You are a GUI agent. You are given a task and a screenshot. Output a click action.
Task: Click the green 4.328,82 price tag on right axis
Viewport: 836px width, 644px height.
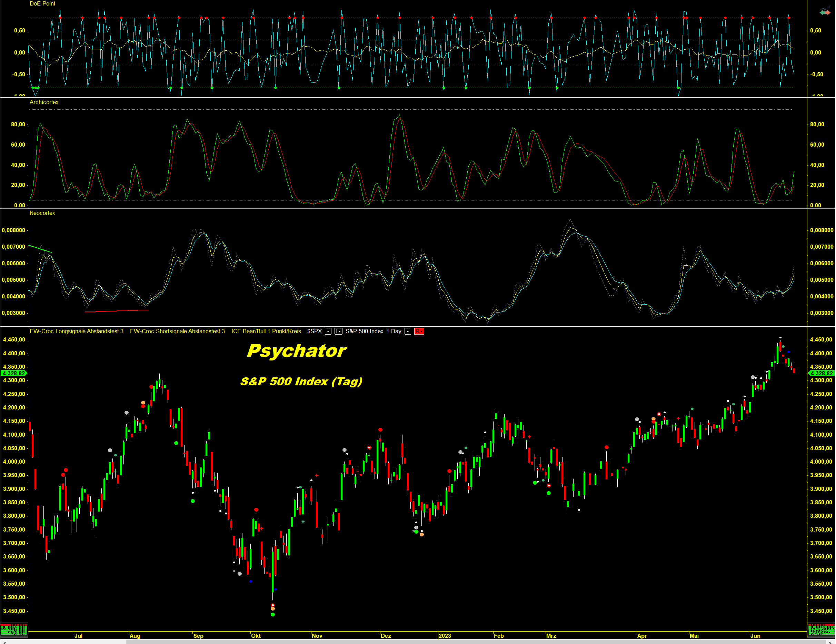(821, 373)
